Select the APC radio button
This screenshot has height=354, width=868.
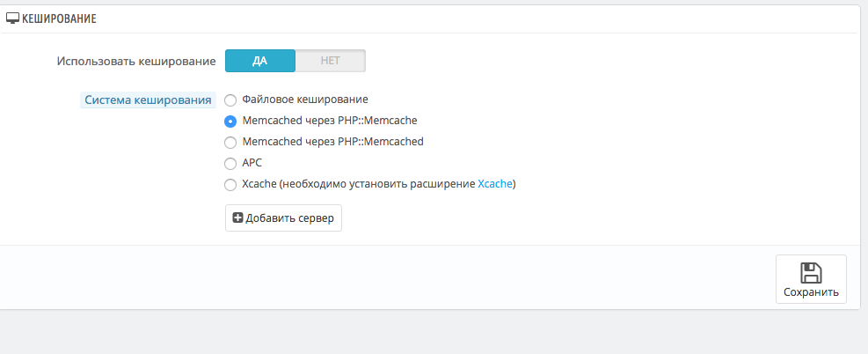click(x=230, y=163)
